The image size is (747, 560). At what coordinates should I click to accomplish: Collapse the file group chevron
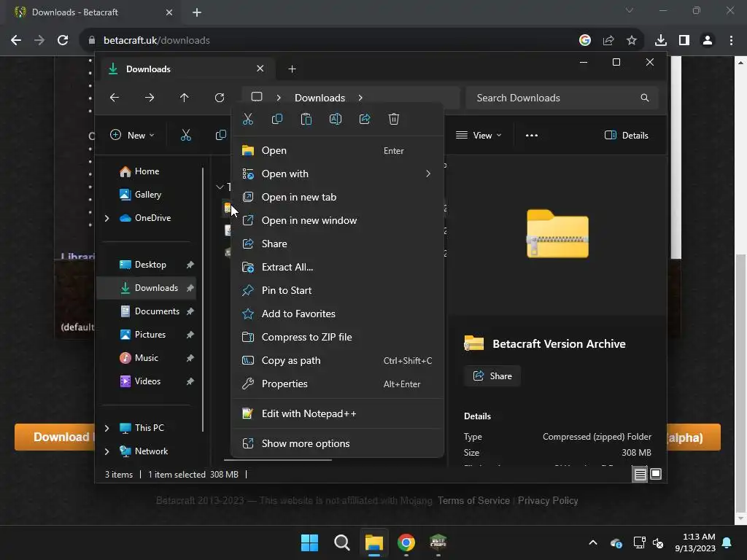tap(219, 187)
